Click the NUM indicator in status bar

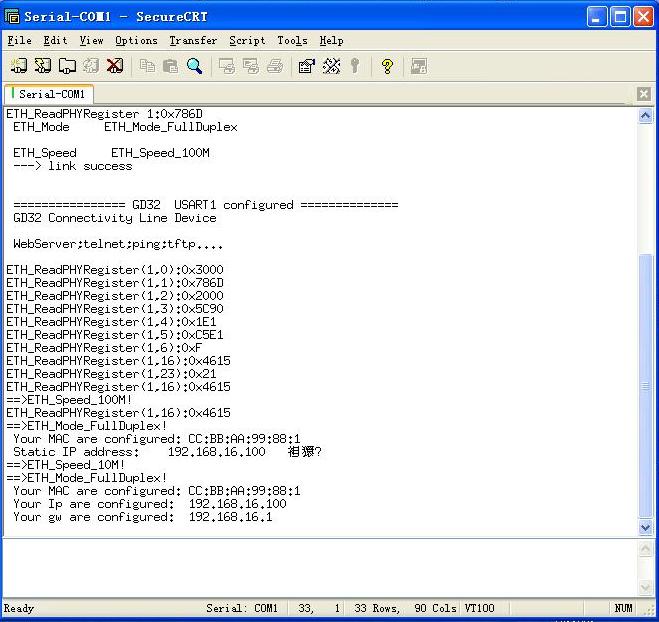point(623,608)
